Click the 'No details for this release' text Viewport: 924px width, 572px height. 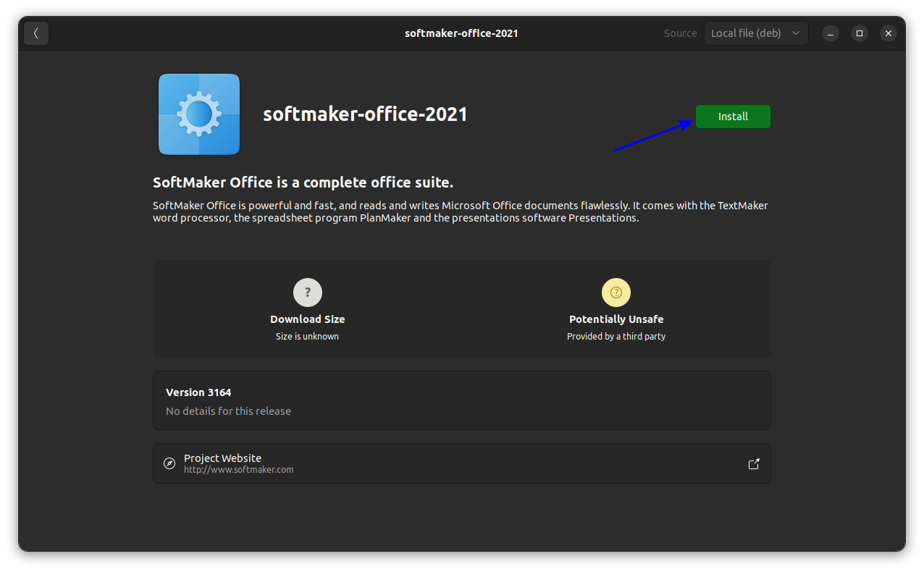tap(228, 411)
